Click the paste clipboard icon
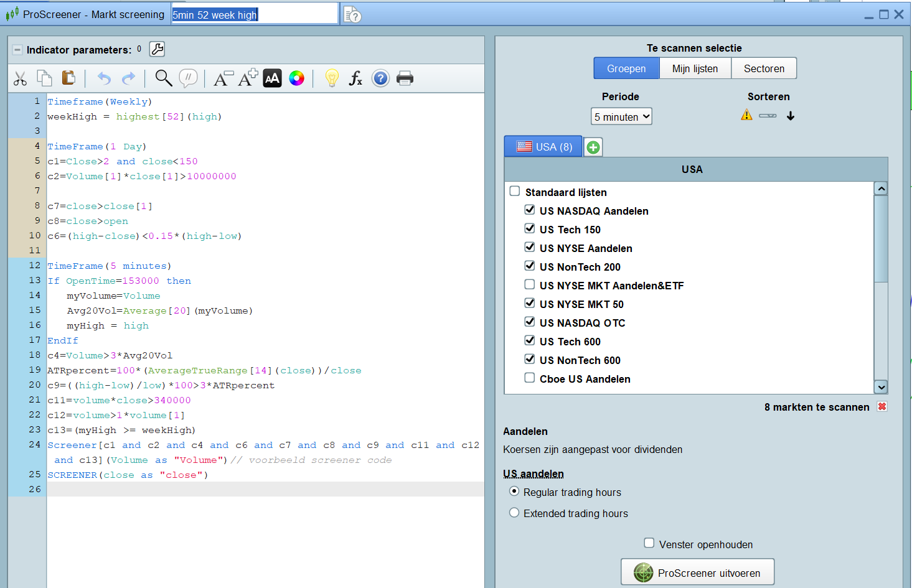 tap(68, 78)
